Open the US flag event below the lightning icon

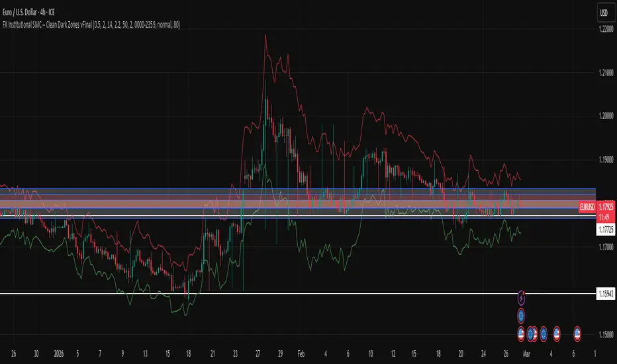click(520, 334)
